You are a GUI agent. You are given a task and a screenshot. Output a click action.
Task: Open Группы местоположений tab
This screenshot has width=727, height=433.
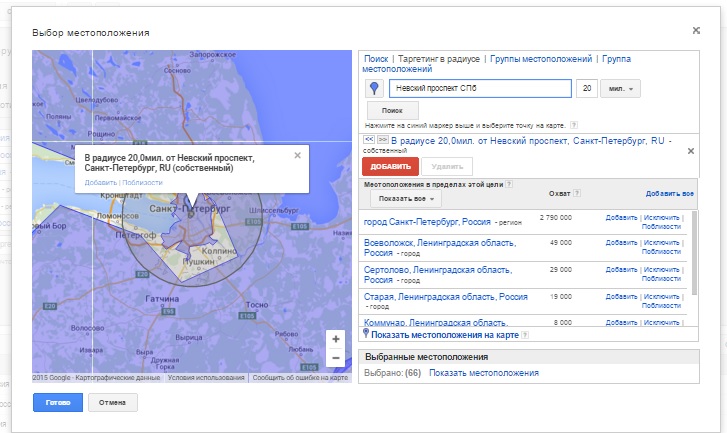(541, 59)
